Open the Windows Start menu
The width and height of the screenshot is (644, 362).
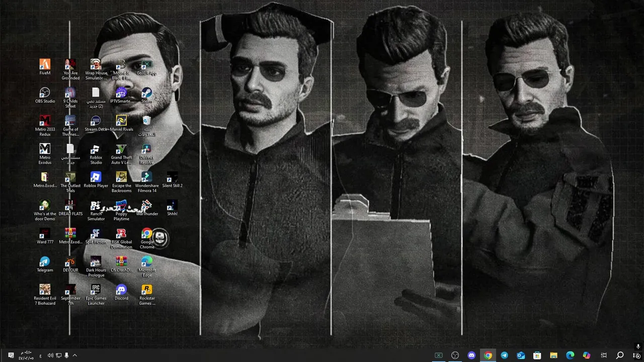(x=636, y=355)
